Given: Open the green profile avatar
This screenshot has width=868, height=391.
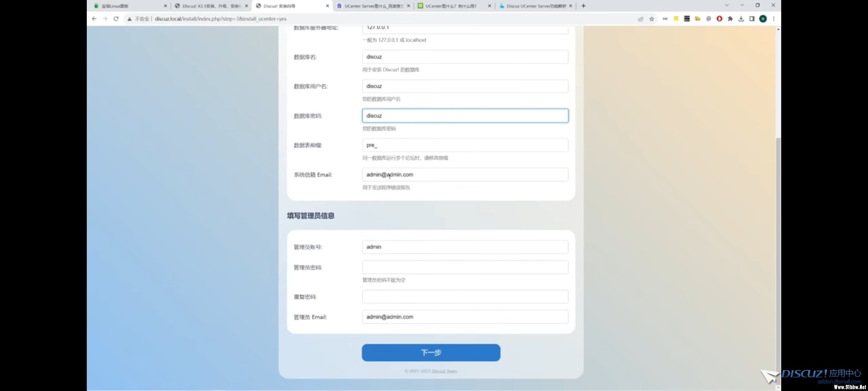Looking at the screenshot, I should [763, 19].
